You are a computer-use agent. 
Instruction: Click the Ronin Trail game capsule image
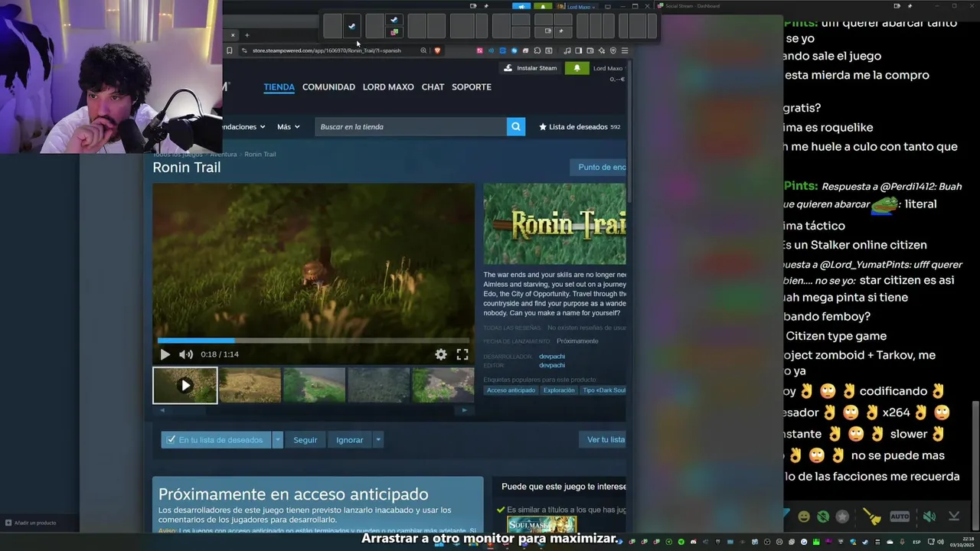554,224
